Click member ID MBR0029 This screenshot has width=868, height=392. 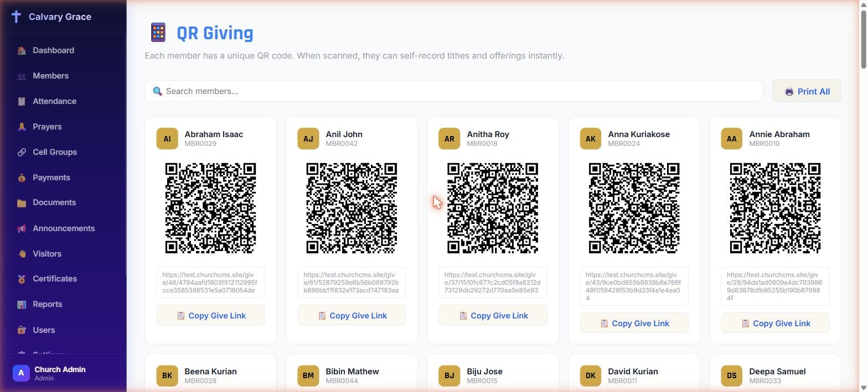point(200,144)
